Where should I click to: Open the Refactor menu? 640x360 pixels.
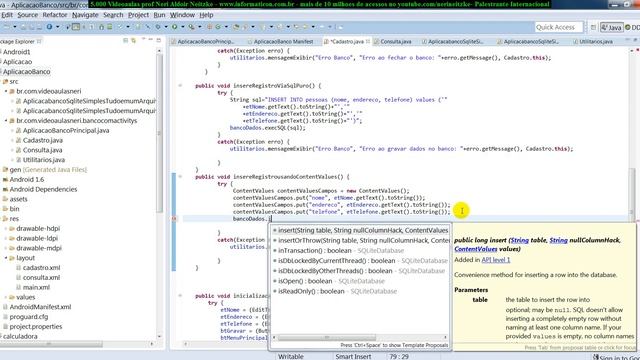[55, 15]
